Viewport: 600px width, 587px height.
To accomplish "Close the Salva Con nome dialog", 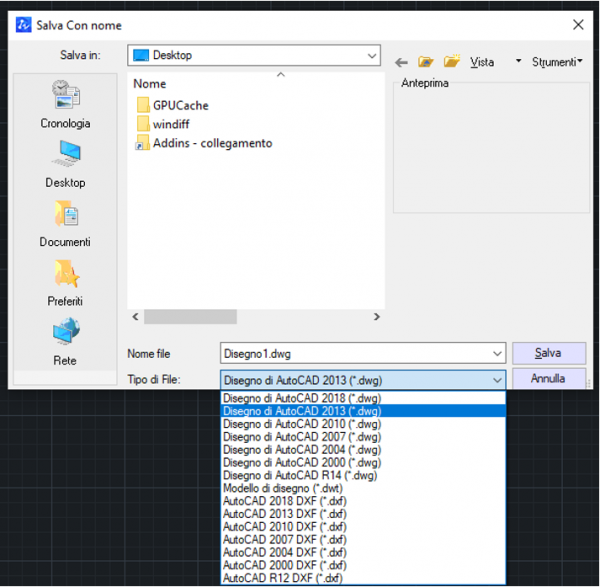I will (578, 25).
